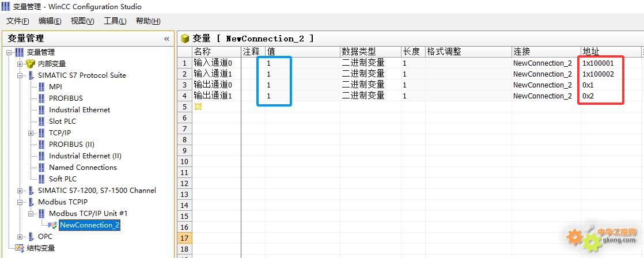
Task: Click the 数据类型 column header
Action: click(358, 51)
